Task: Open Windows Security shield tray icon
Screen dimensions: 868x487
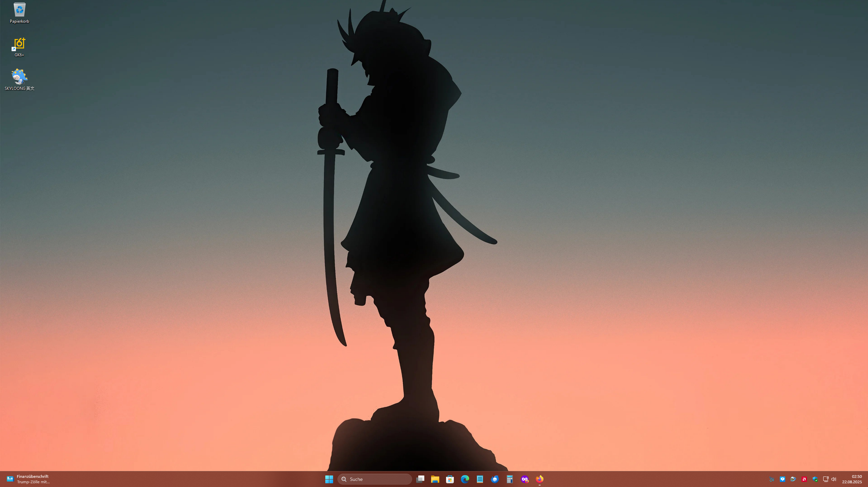Action: click(815, 479)
